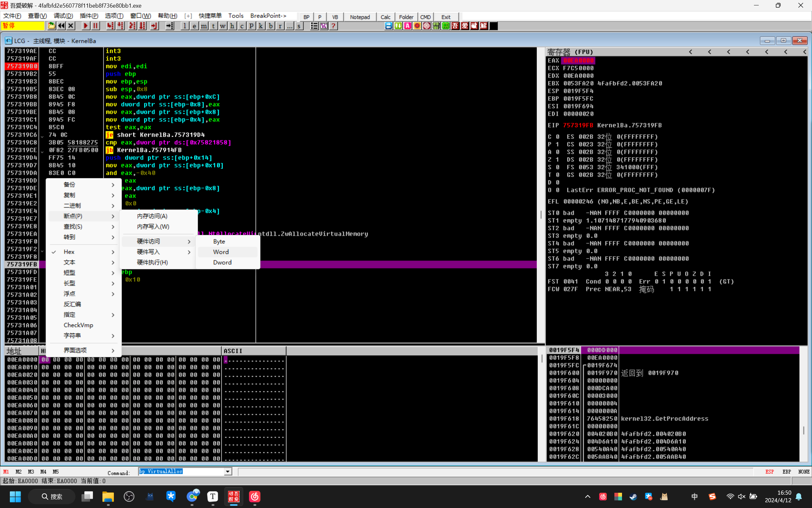Select Dword in hardware access submenu
Screen dimensions: 812x508
tap(228, 262)
